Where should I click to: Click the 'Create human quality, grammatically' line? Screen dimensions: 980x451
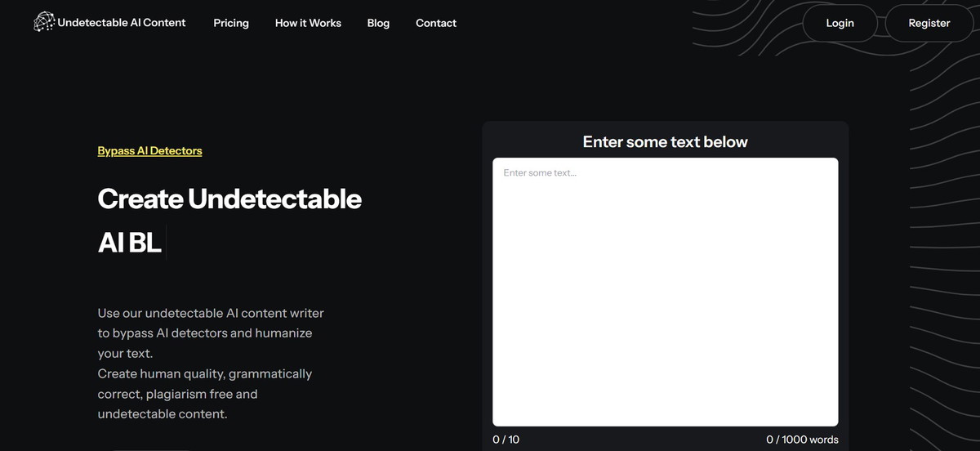(x=204, y=373)
